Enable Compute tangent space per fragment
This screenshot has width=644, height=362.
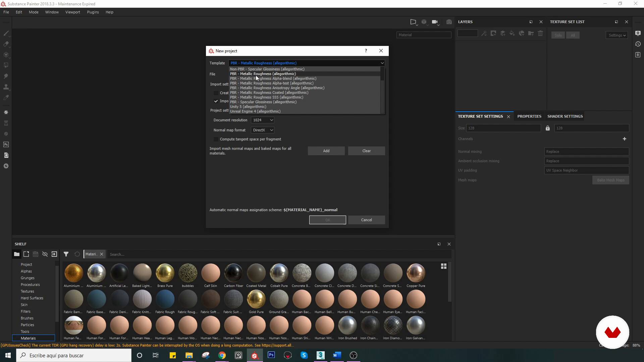tap(216, 139)
